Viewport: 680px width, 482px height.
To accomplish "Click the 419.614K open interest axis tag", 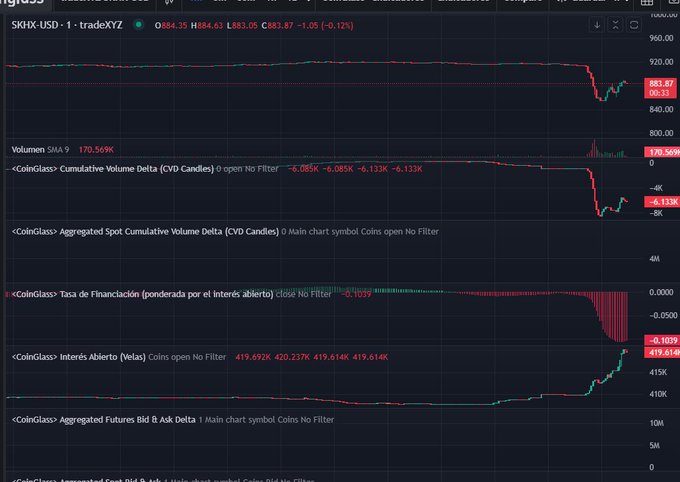I will click(x=662, y=352).
